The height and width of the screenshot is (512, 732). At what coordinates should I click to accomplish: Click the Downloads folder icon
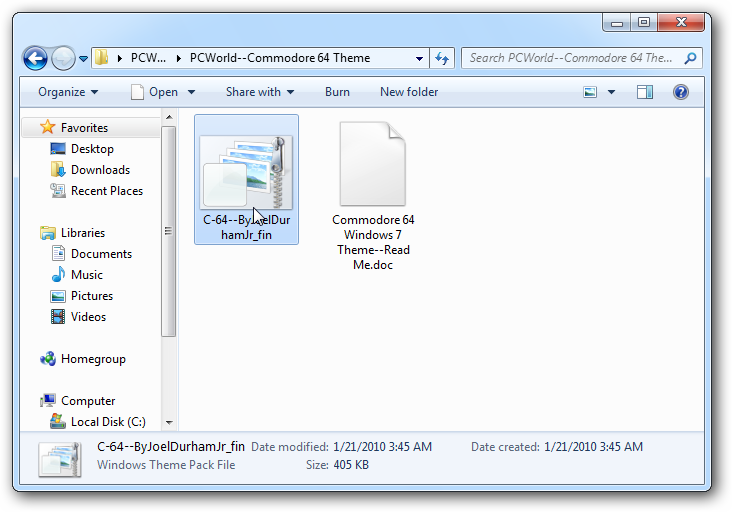(x=58, y=169)
